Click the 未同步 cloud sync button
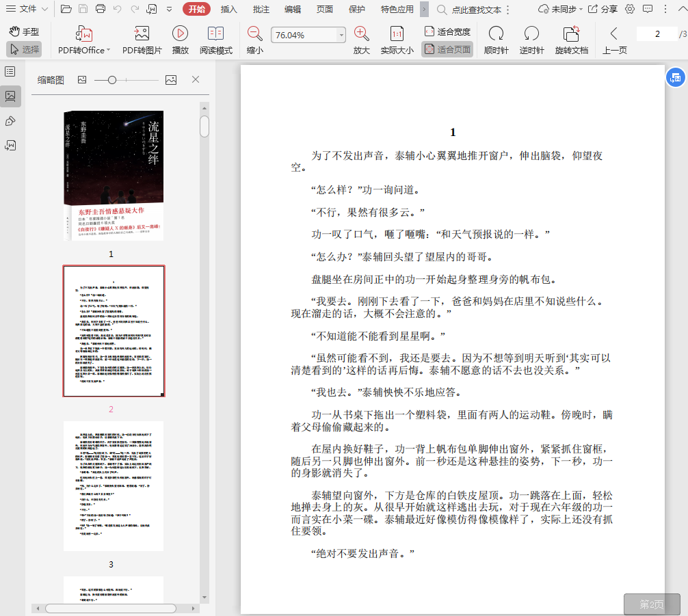The image size is (688, 616). click(x=560, y=9)
